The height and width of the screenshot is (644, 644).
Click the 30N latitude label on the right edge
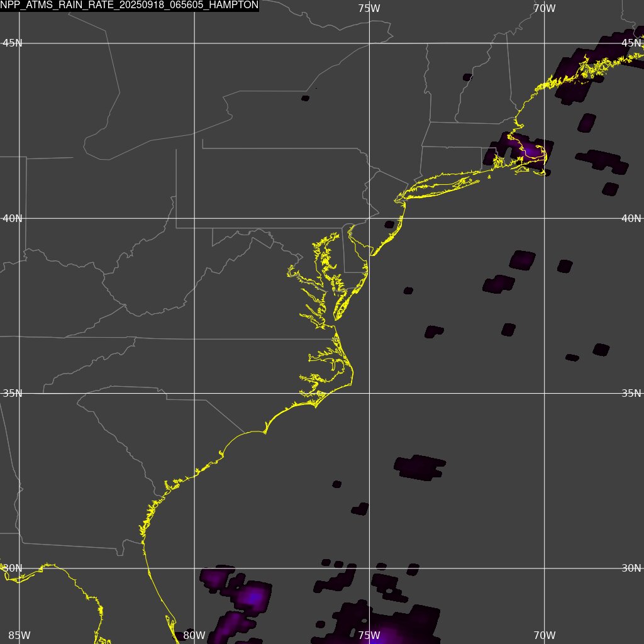click(631, 569)
